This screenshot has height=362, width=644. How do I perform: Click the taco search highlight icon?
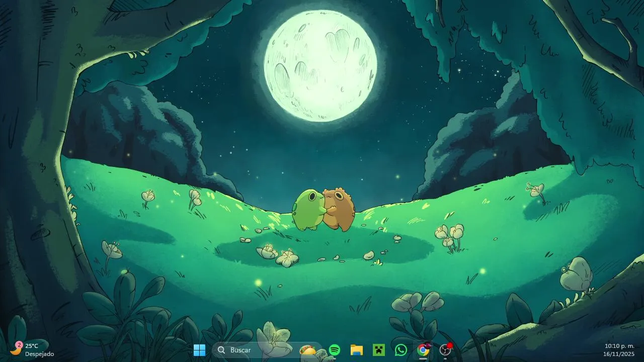307,350
